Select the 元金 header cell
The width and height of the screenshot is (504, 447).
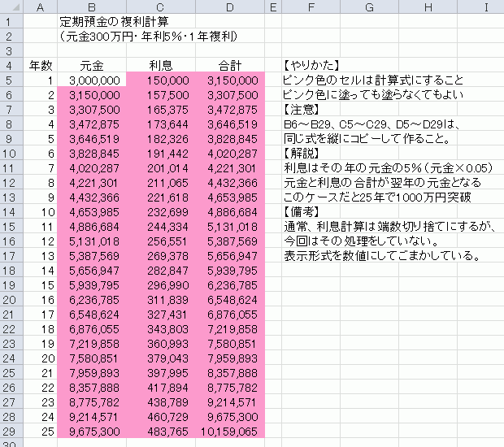click(x=91, y=66)
